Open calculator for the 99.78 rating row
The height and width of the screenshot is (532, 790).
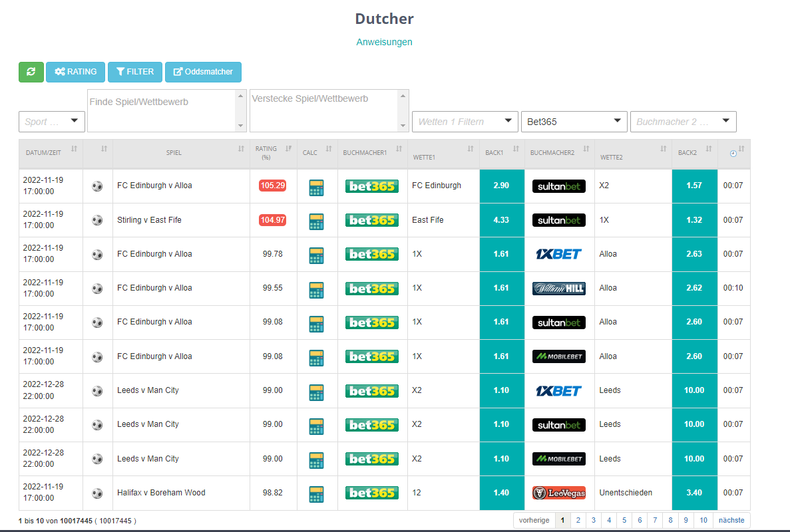coord(316,255)
